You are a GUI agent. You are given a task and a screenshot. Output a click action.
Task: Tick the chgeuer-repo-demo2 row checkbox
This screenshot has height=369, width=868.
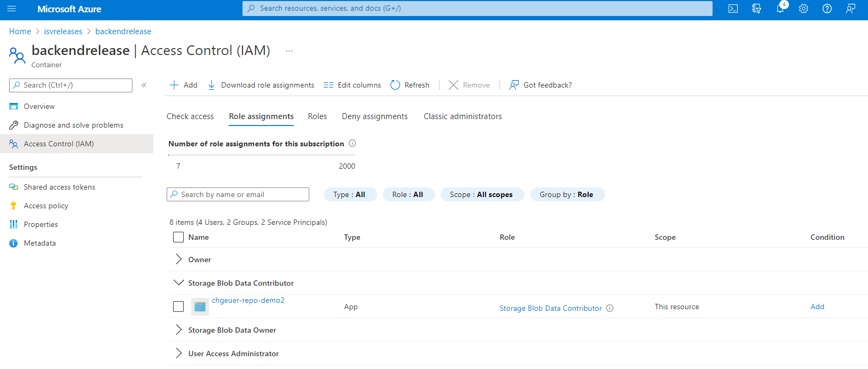[178, 307]
